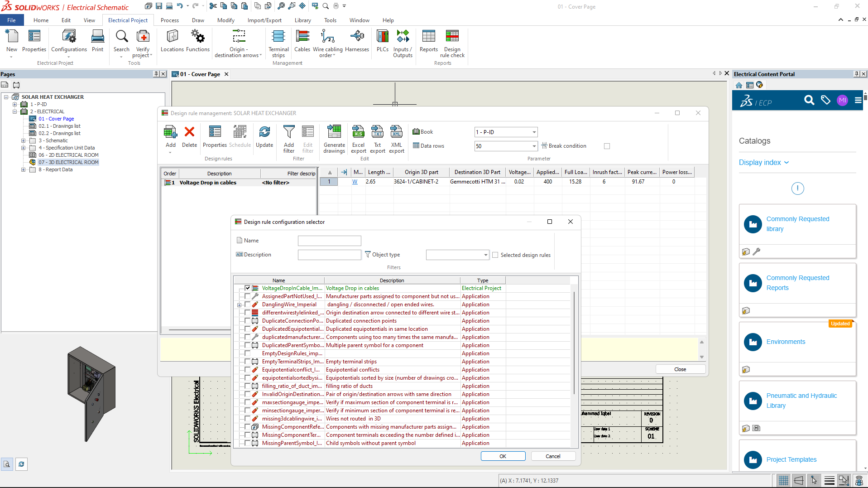This screenshot has height=488, width=868.
Task: Tick the Selected design rules checkbox
Action: tap(495, 255)
